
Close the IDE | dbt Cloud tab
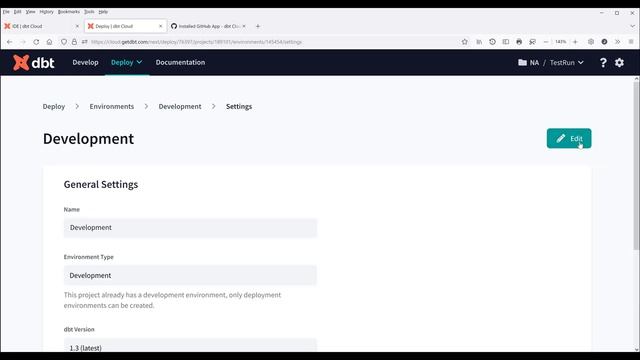click(77, 26)
